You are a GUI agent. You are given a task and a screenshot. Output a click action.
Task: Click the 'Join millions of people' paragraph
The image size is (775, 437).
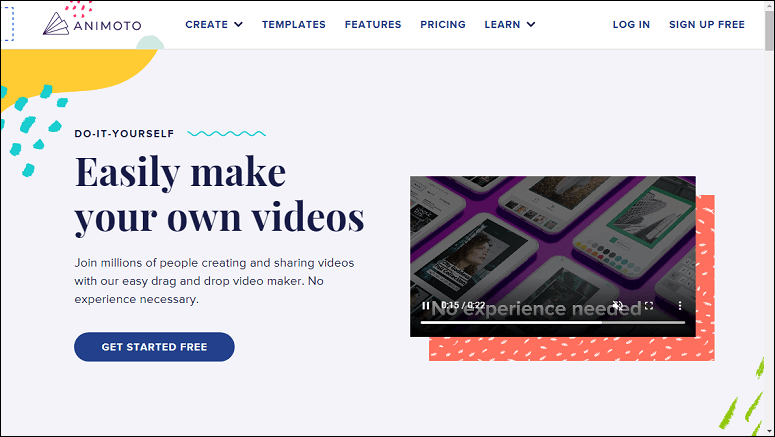coord(214,281)
